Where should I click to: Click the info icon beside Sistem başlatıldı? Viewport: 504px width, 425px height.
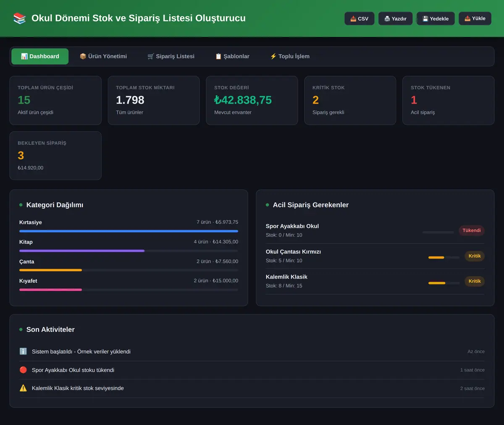click(23, 351)
